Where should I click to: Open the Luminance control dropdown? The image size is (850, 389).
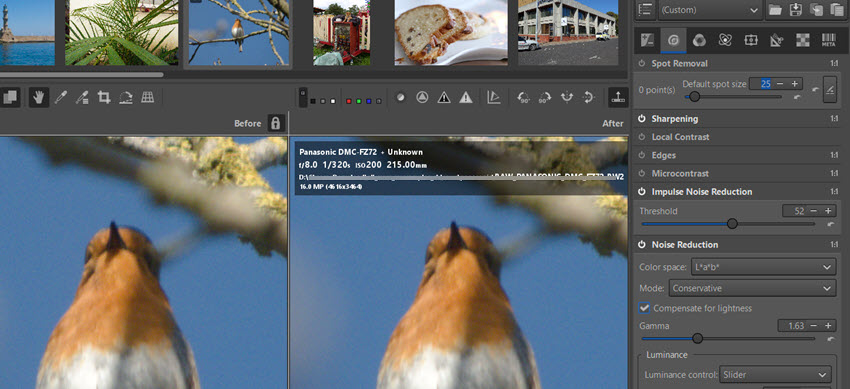coord(775,374)
